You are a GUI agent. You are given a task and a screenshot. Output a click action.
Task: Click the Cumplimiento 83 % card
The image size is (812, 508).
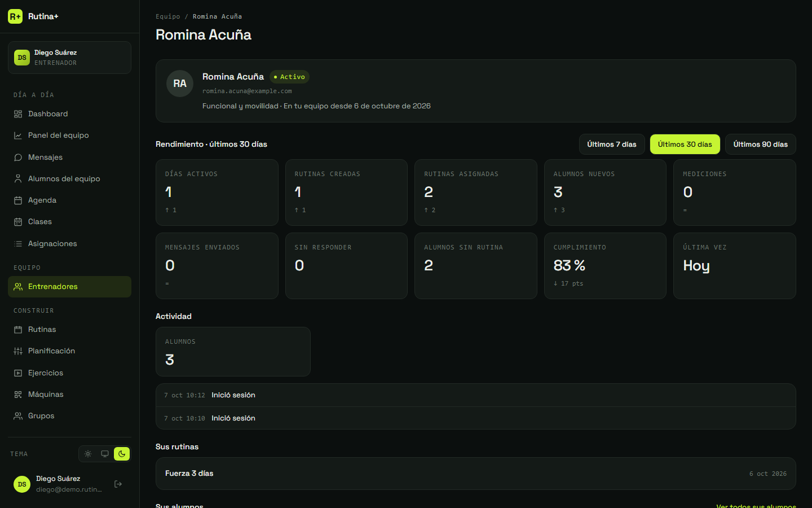605,266
